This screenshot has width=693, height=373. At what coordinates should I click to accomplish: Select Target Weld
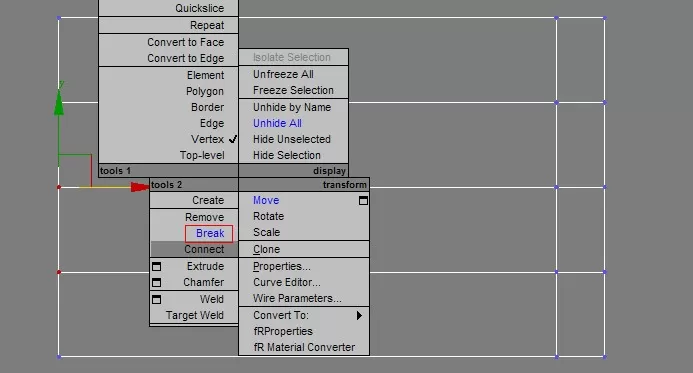pos(194,315)
